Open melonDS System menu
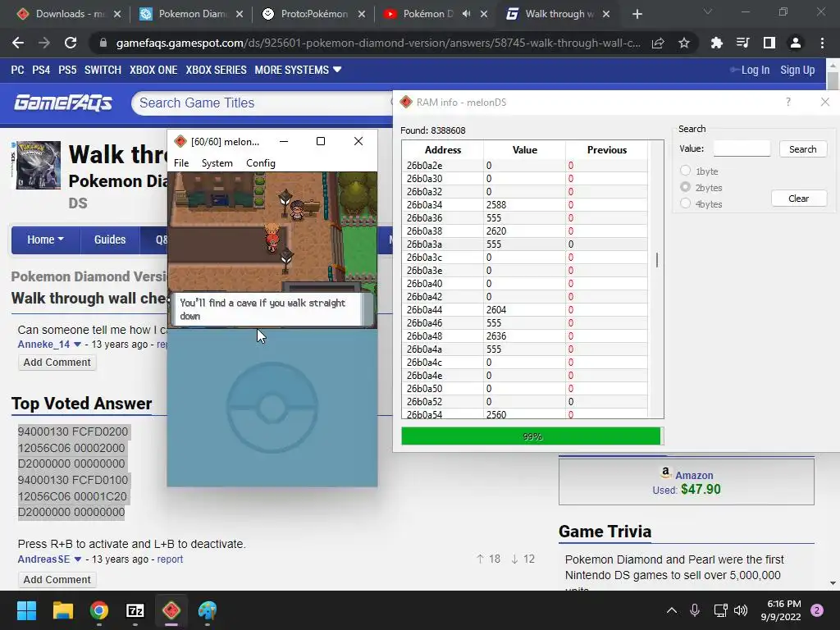Viewport: 840px width, 630px height. coord(217,163)
